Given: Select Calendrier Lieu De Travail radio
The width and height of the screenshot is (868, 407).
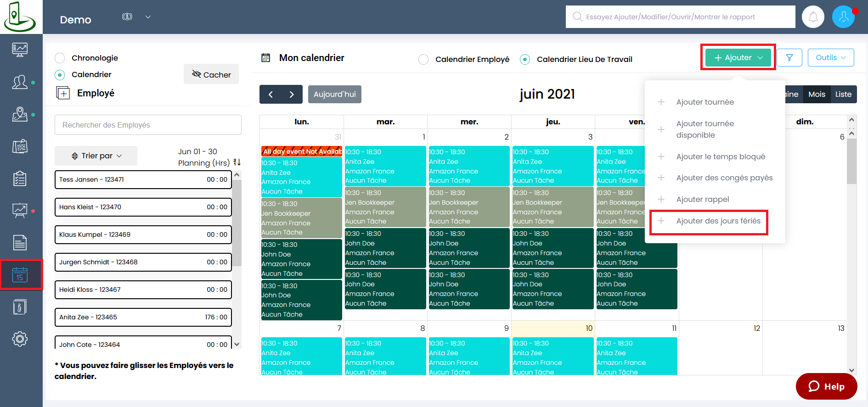Looking at the screenshot, I should tap(525, 60).
